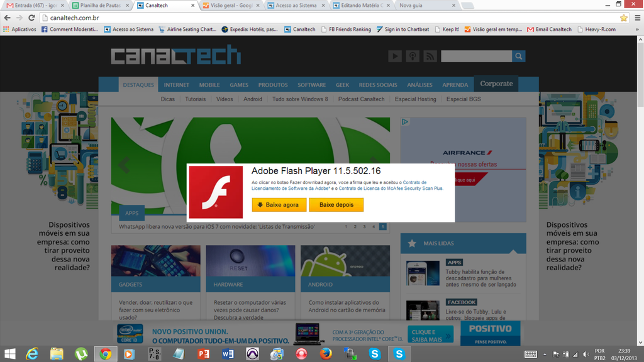Open PowerPoint from taskbar
This screenshot has height=362, width=644.
203,354
